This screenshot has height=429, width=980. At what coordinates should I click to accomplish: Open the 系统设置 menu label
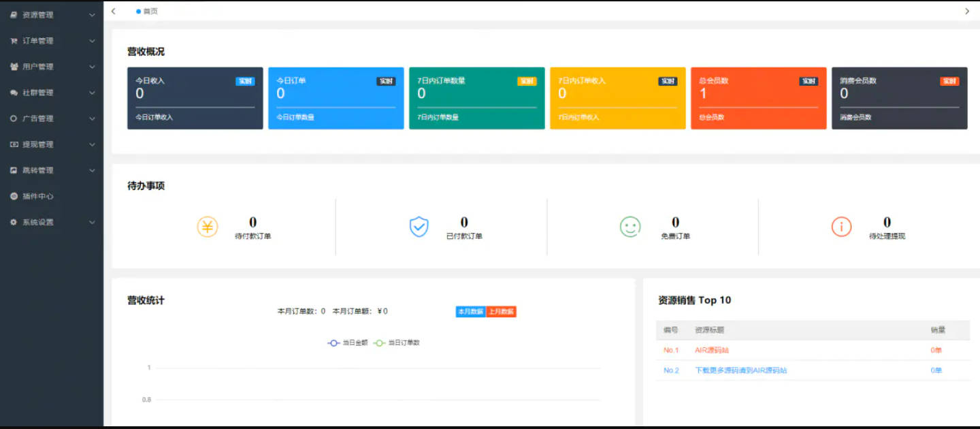tap(38, 222)
